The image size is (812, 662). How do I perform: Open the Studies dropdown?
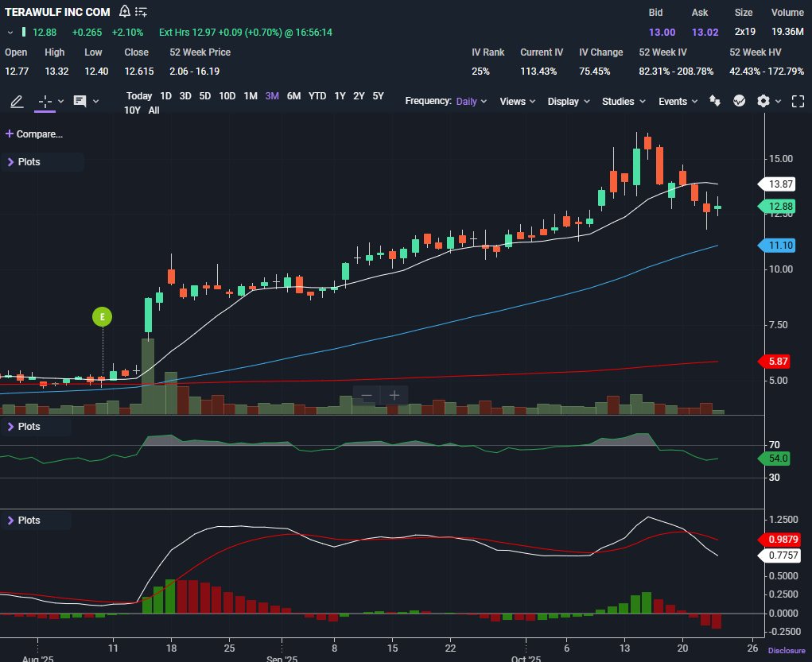pyautogui.click(x=624, y=102)
